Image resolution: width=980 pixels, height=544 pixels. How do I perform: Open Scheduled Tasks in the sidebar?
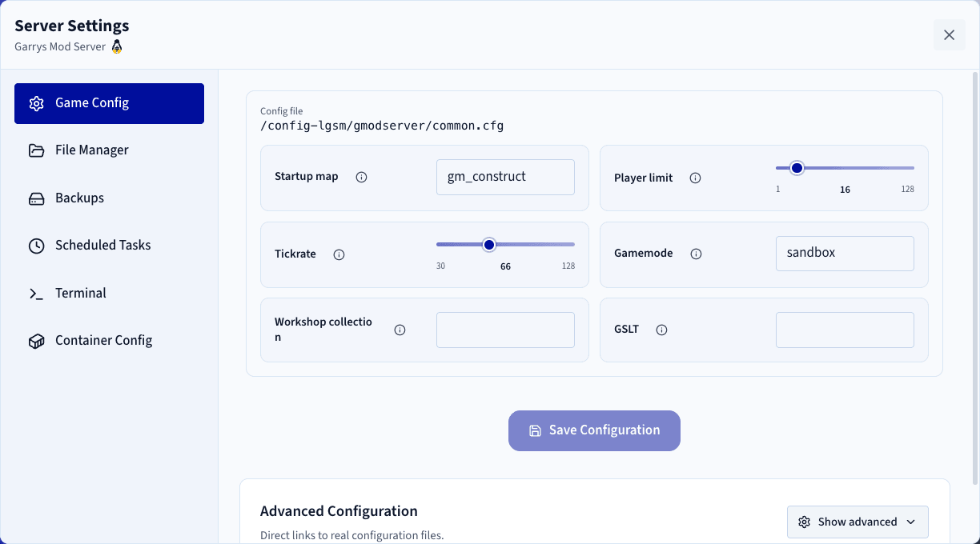tap(109, 246)
